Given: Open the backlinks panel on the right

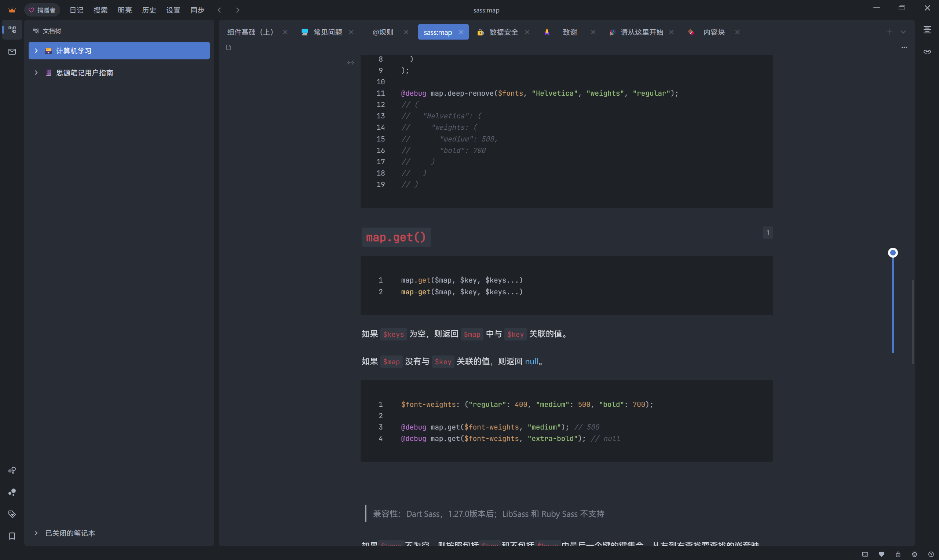Looking at the screenshot, I should [928, 51].
